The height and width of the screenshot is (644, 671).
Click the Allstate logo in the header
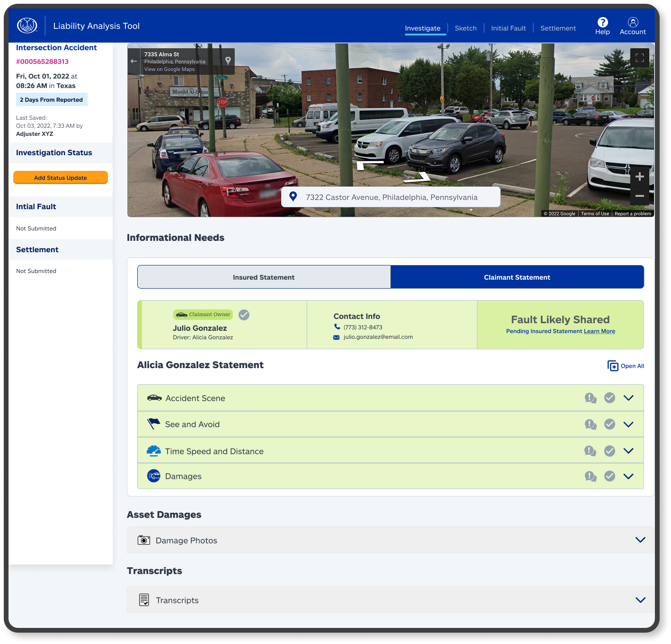click(x=27, y=26)
